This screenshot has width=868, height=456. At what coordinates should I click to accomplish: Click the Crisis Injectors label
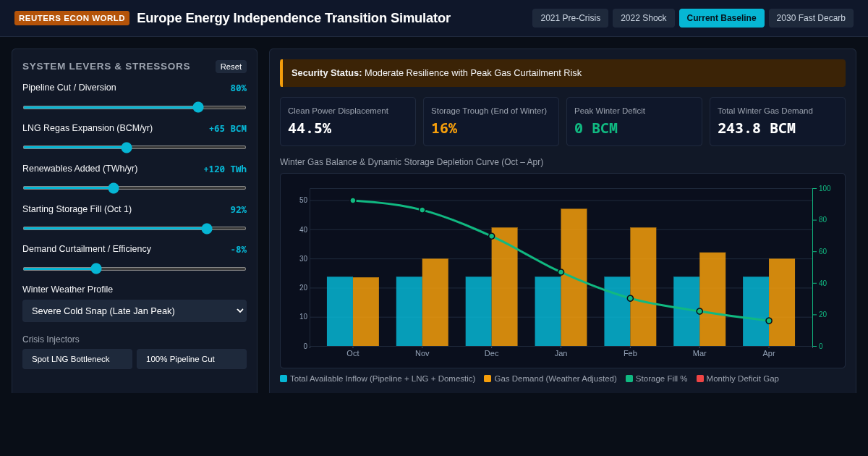coord(51,339)
